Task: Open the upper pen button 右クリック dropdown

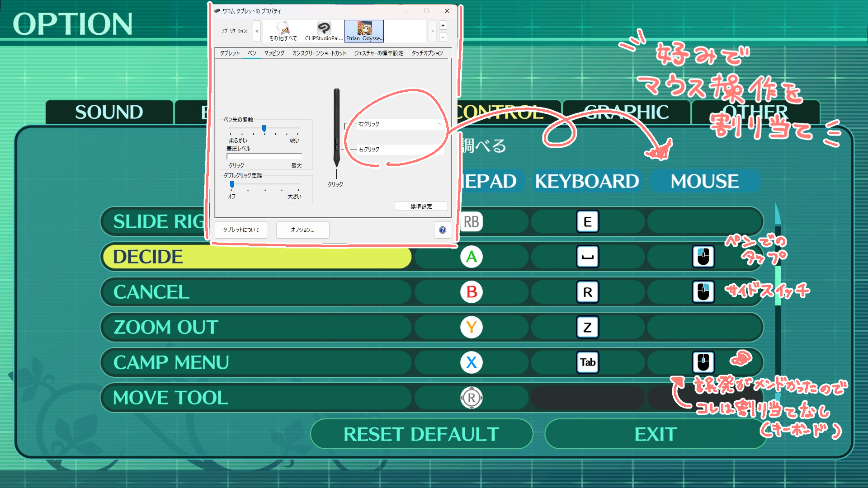Action: (400, 124)
